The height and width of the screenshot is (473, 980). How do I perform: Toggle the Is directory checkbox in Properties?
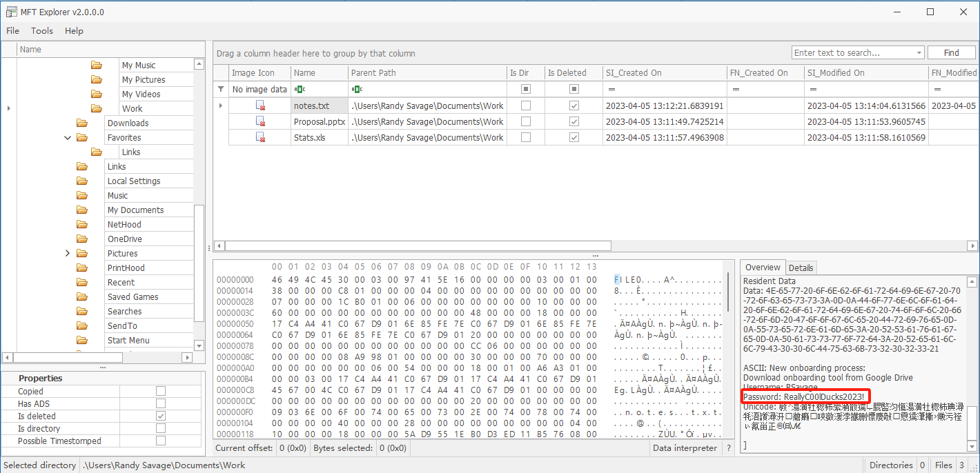[x=161, y=429]
